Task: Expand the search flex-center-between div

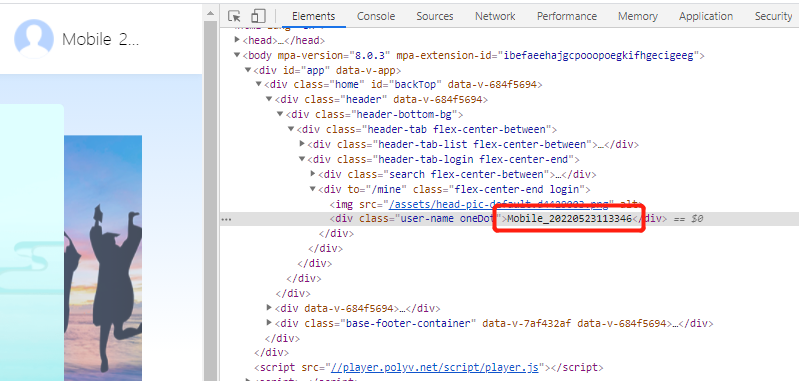Action: coord(313,174)
